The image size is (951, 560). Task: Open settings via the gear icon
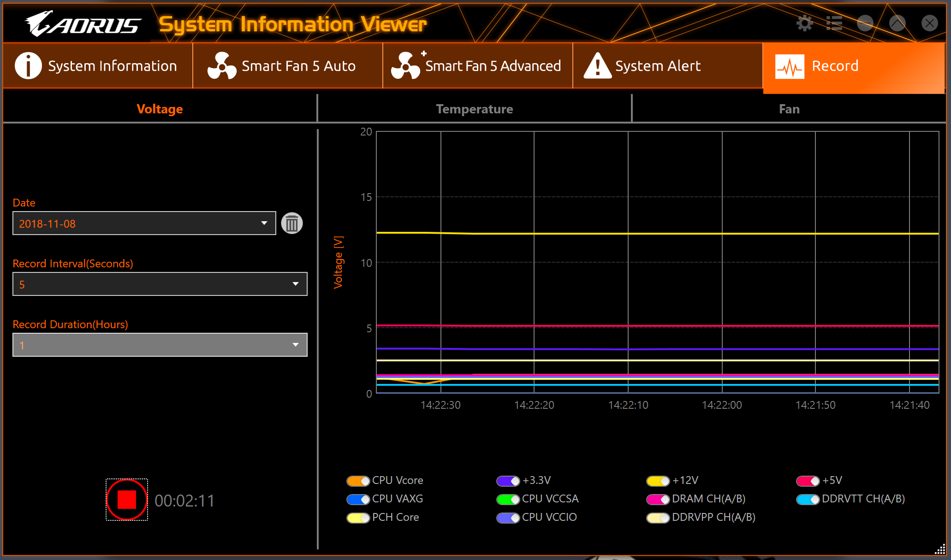(804, 23)
